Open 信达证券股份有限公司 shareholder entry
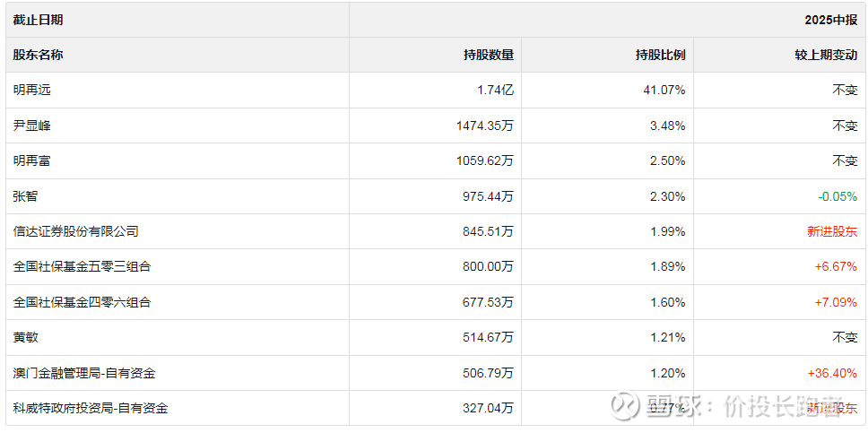Viewport: 868px width, 433px height. tap(76, 231)
